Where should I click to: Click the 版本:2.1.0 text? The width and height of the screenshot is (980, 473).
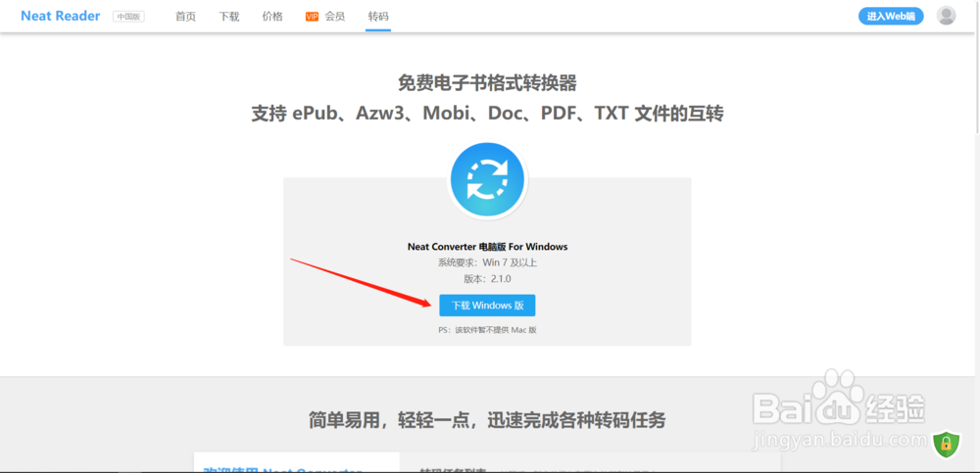[x=487, y=279]
